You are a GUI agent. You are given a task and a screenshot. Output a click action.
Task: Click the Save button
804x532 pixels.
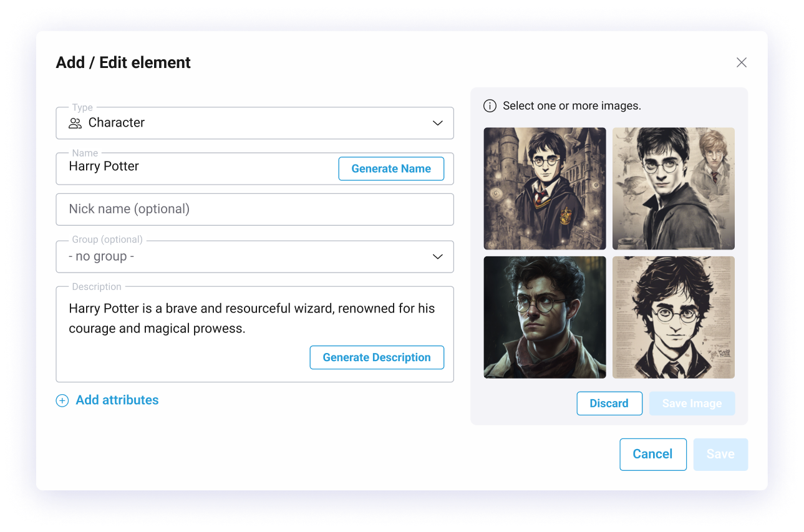pyautogui.click(x=720, y=454)
